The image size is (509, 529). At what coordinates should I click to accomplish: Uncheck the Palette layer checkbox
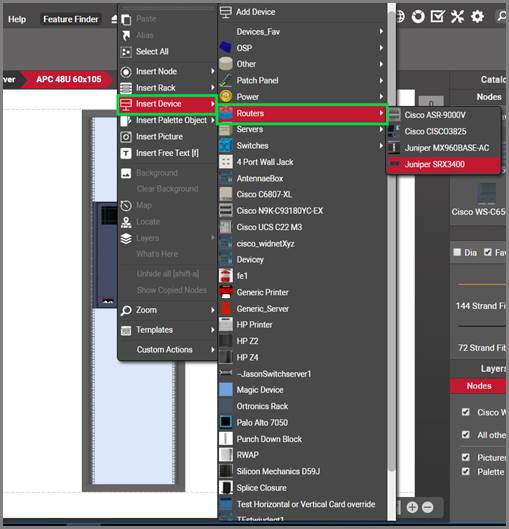[x=465, y=471]
